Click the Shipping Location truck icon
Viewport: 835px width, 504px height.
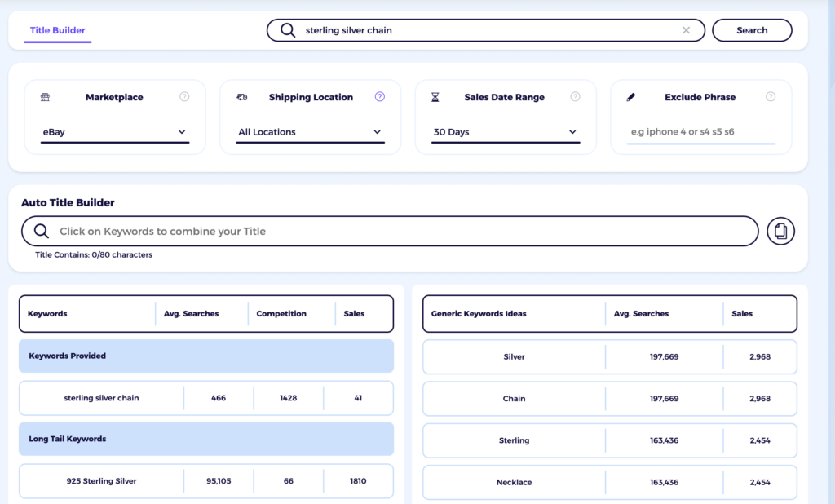[x=241, y=96]
